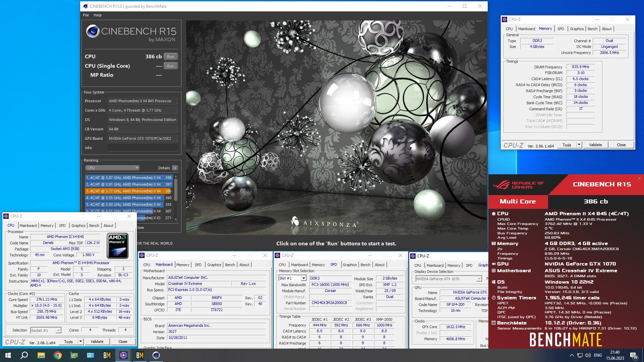
Task: Click the Core Speed 3761.21 MHz value
Action: [x=47, y=299]
